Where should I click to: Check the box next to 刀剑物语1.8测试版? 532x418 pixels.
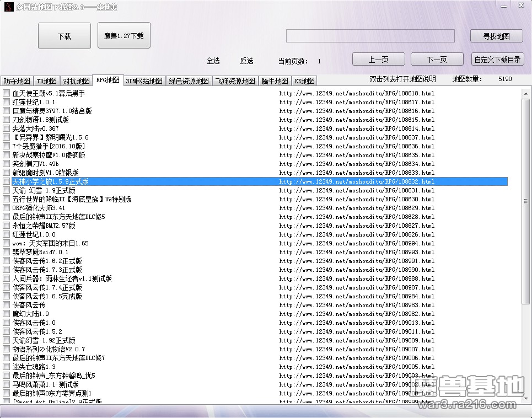coord(7,120)
